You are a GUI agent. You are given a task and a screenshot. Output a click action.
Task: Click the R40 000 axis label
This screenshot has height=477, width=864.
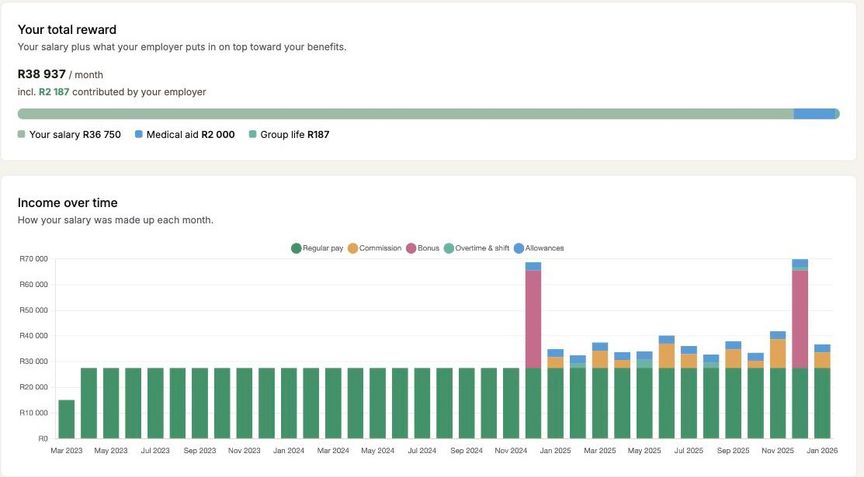pos(34,336)
